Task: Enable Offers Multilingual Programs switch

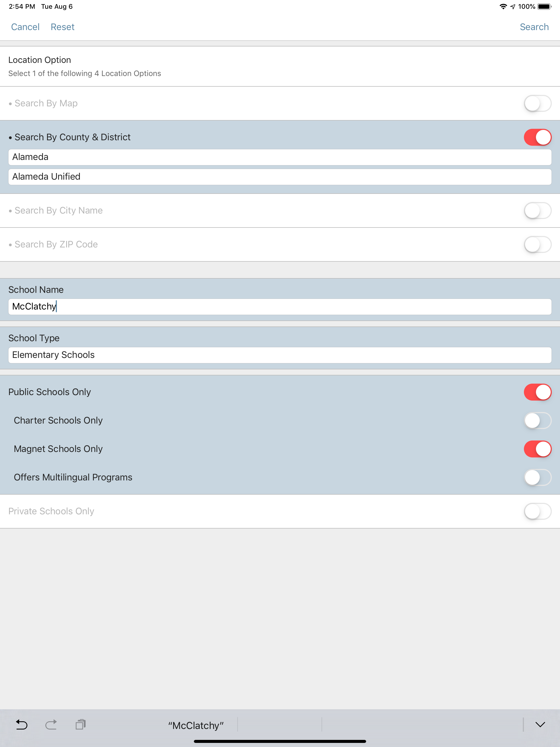Action: pos(538,477)
